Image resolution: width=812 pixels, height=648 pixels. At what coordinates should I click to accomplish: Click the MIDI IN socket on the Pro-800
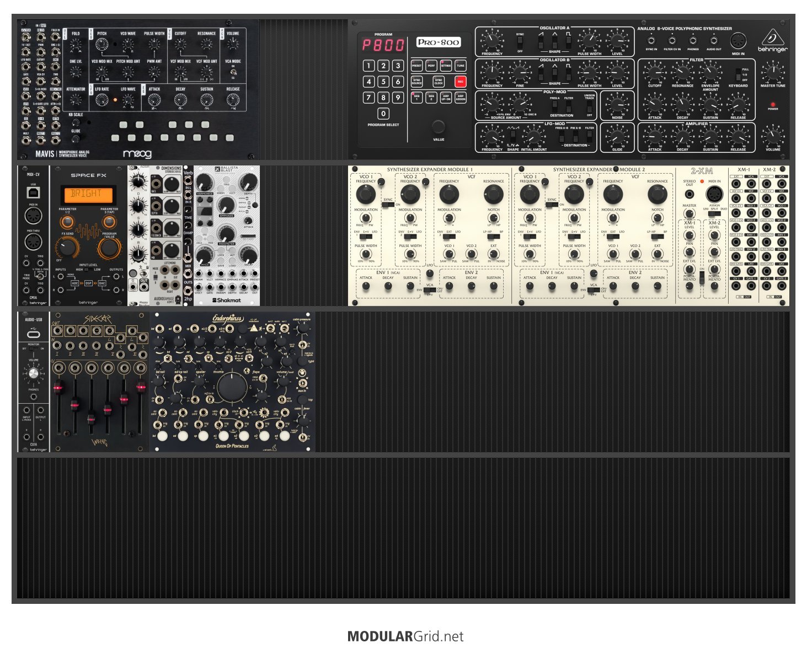[738, 41]
